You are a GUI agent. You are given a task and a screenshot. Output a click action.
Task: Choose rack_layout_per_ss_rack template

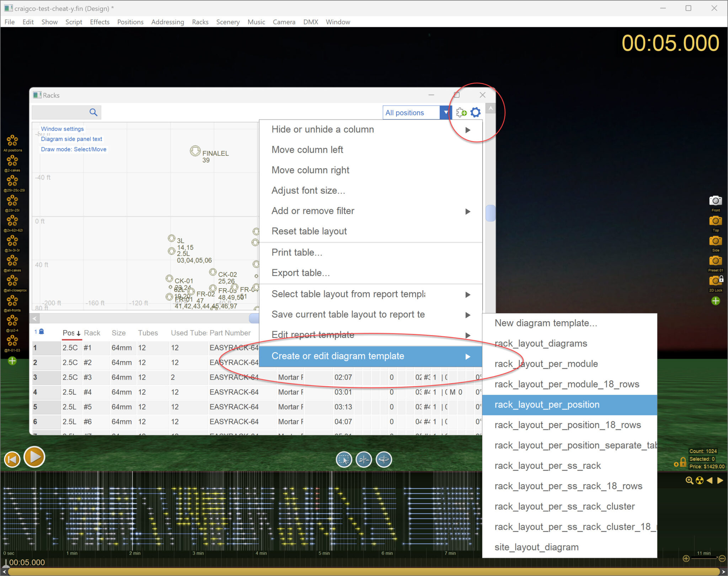pos(547,466)
